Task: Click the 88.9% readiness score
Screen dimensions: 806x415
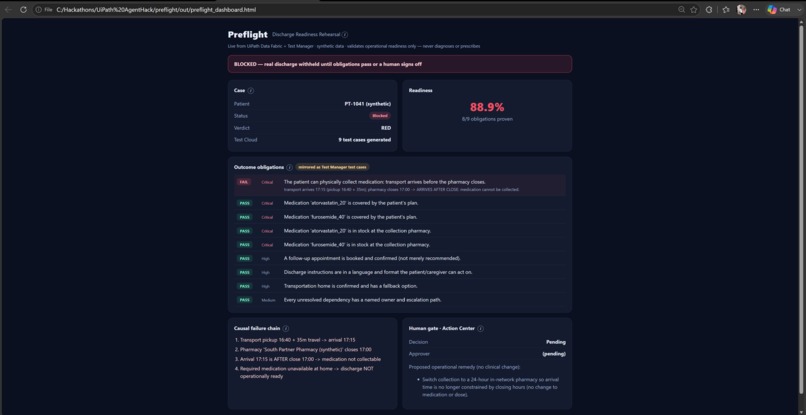Action: pos(487,107)
